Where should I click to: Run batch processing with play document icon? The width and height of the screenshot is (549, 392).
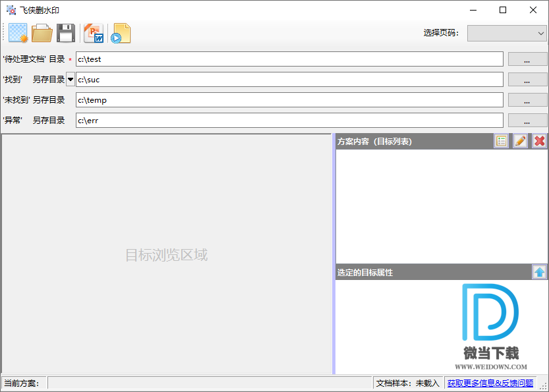[121, 33]
